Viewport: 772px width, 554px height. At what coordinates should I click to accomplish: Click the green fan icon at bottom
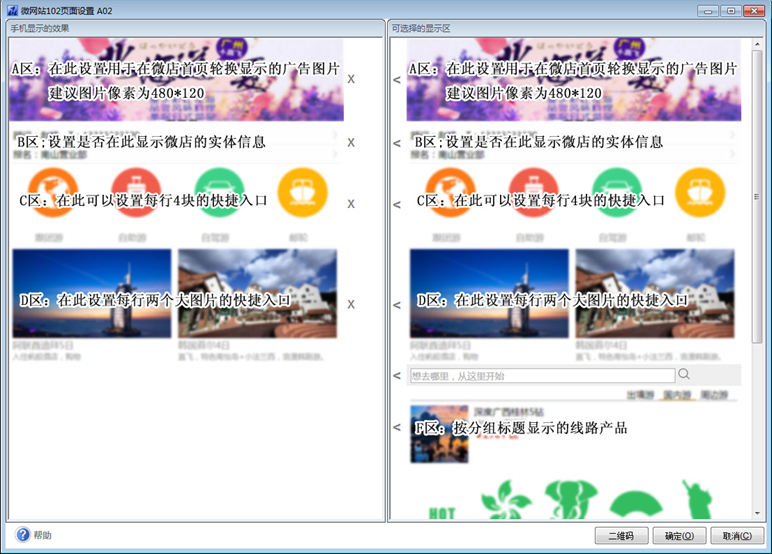pyautogui.click(x=636, y=505)
